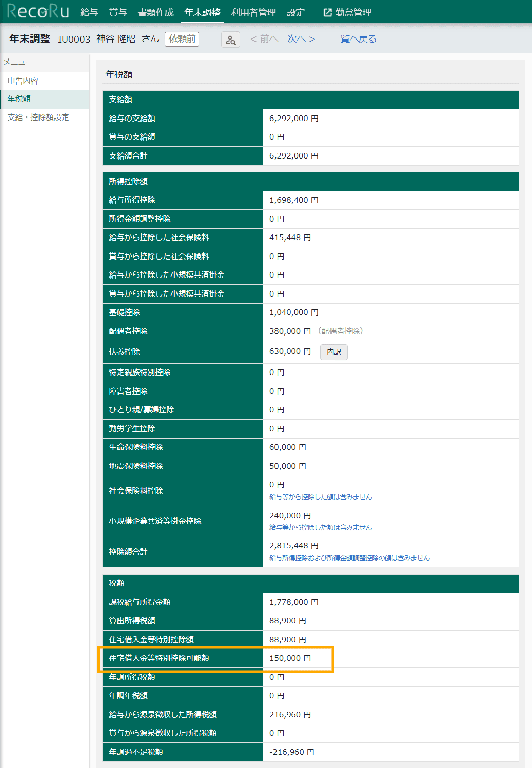Click the 150,000 円 住宅借入金控除可能額 value
The width and height of the screenshot is (532, 768).
coord(290,658)
